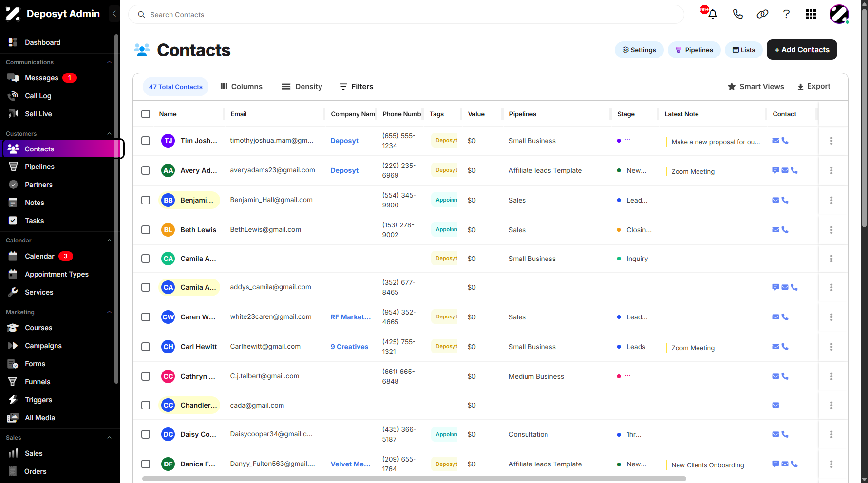Open the help question mark
Image resolution: width=868 pixels, height=483 pixels.
(x=786, y=14)
